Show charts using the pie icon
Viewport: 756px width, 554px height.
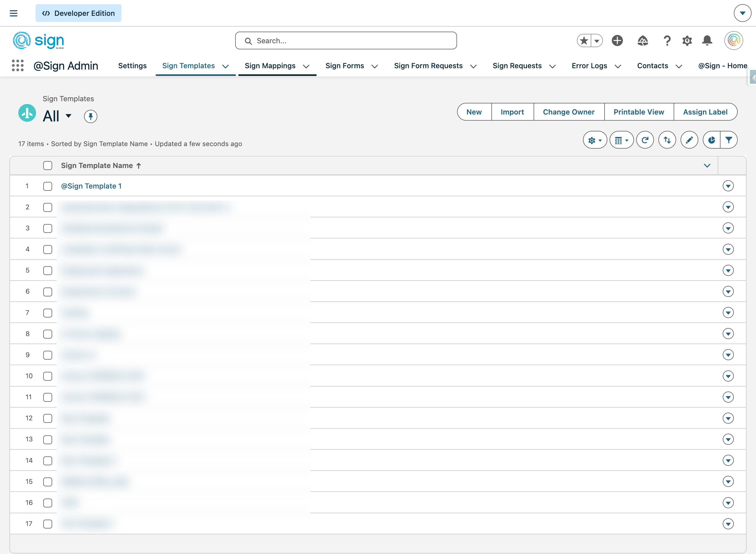[711, 140]
